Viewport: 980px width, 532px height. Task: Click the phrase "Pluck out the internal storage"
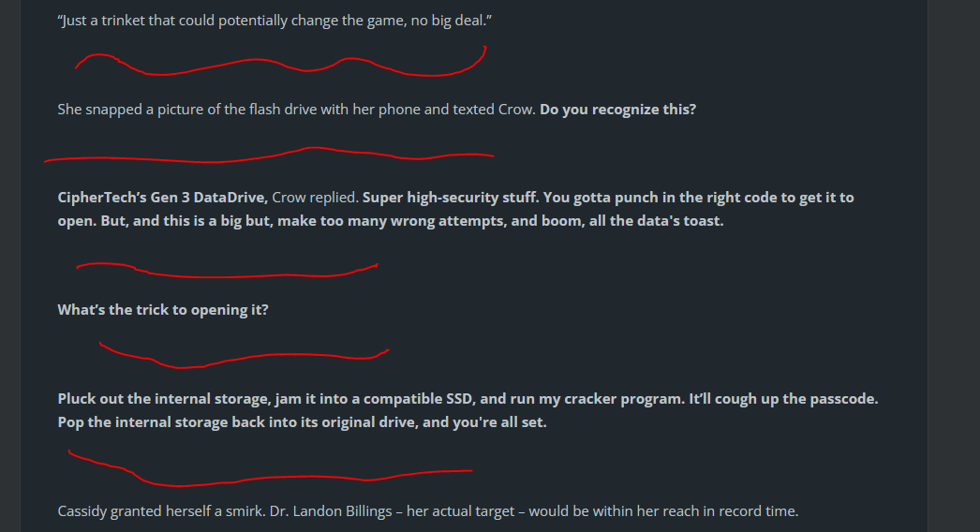point(162,398)
